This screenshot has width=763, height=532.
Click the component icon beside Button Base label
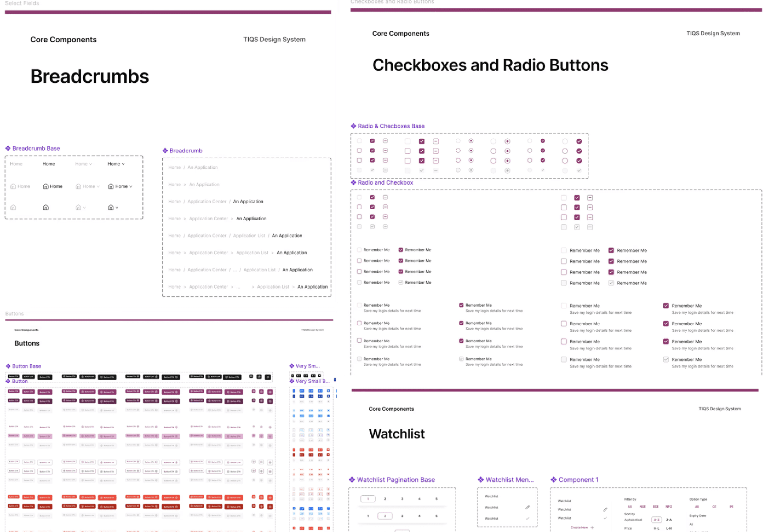8,366
